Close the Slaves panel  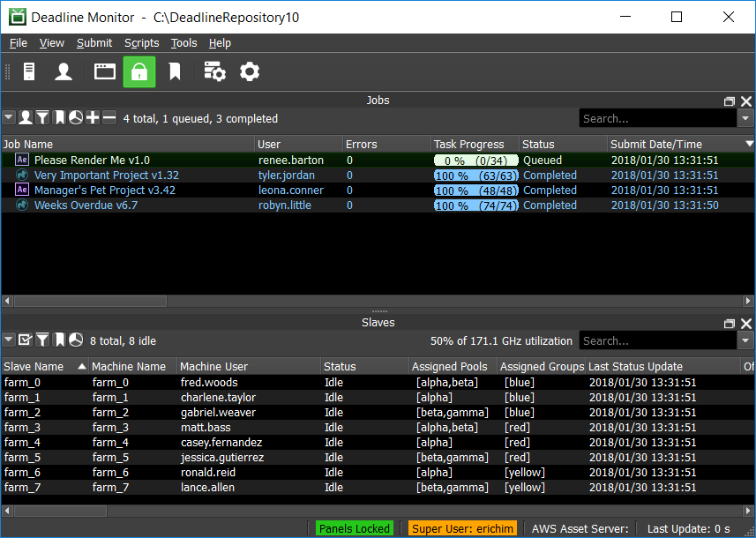coord(746,324)
